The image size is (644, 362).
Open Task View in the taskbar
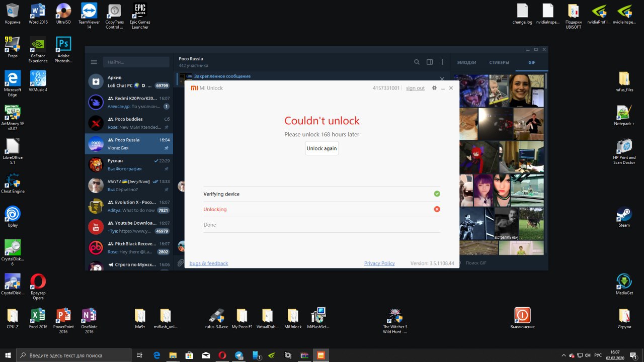[x=140, y=355]
